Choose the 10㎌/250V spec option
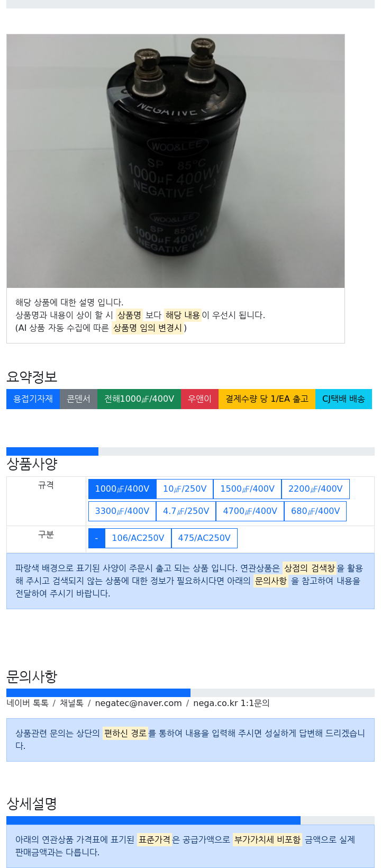Image resolution: width=381 pixels, height=868 pixels. (x=185, y=489)
